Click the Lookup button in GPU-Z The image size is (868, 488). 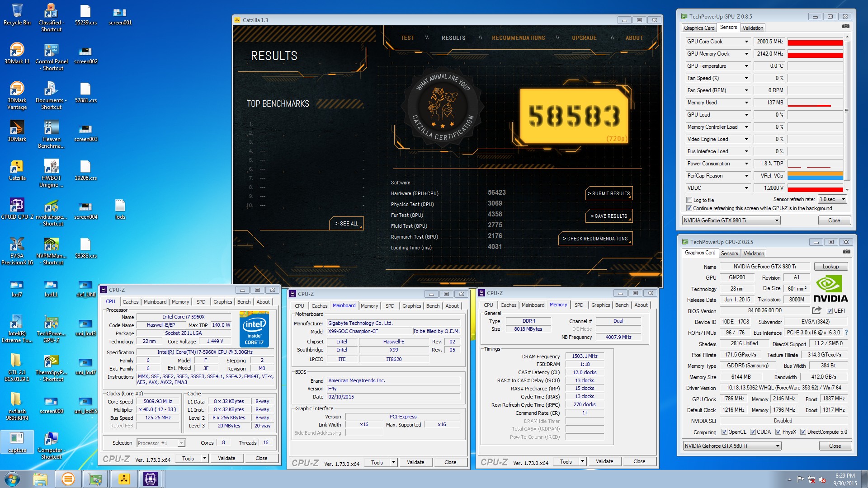pyautogui.click(x=830, y=267)
